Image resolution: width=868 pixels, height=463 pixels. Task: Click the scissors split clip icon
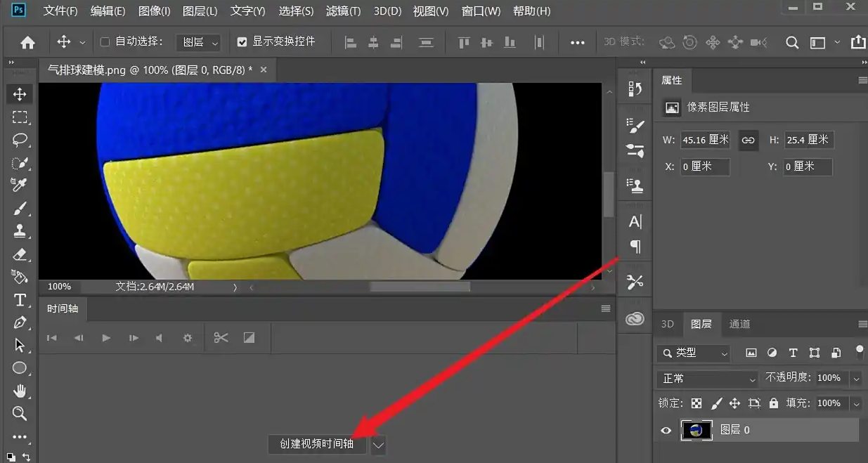tap(221, 338)
